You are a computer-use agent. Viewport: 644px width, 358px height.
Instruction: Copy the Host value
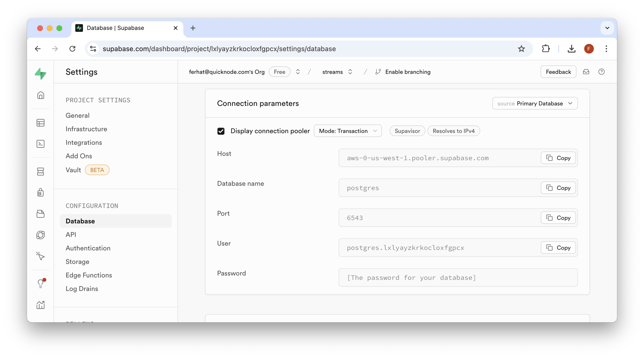(558, 158)
